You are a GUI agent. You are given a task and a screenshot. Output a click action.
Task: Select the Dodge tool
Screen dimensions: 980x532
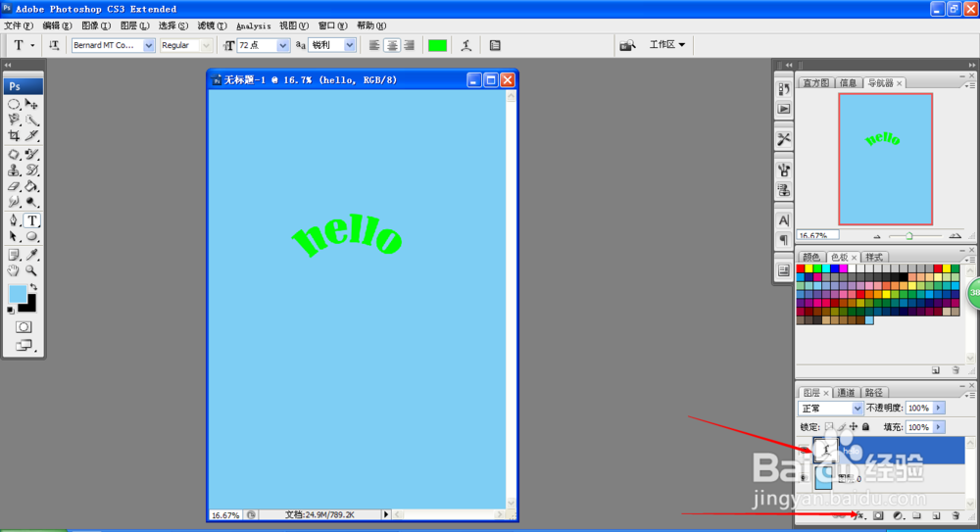[x=32, y=202]
